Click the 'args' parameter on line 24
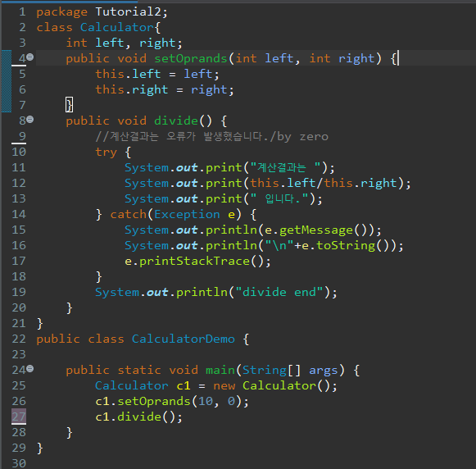This screenshot has height=469, width=476. click(x=324, y=371)
